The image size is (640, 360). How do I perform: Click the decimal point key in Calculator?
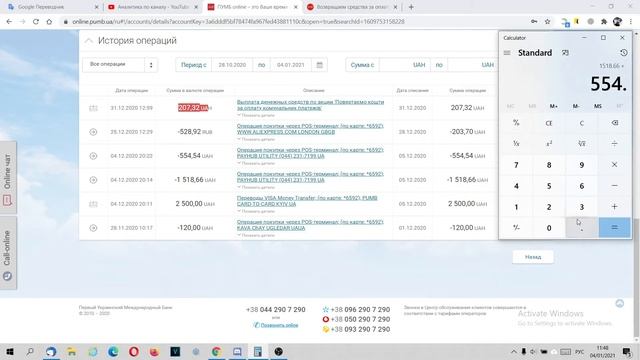582,228
